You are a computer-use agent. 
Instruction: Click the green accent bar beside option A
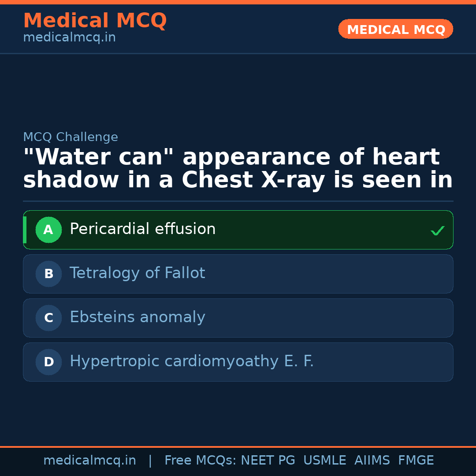[x=25, y=230]
